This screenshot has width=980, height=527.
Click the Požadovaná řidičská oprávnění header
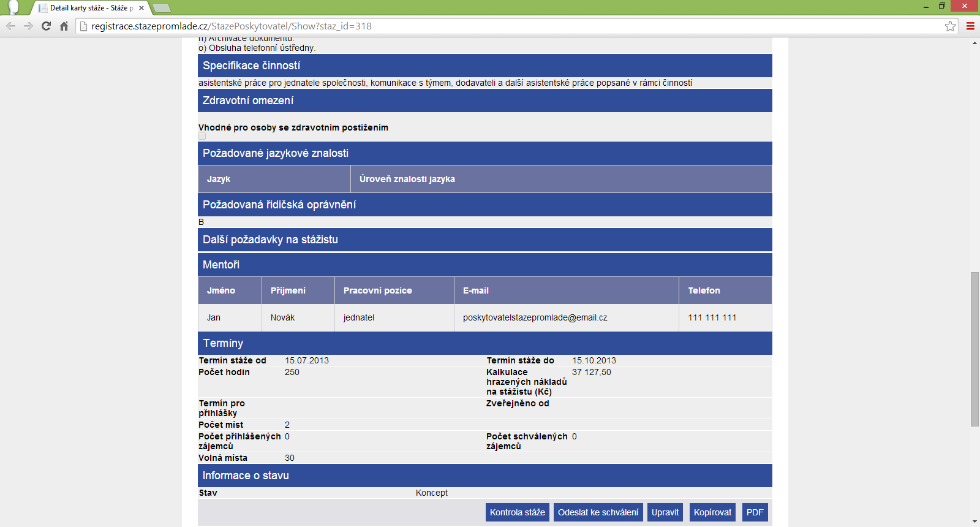pyautogui.click(x=485, y=205)
